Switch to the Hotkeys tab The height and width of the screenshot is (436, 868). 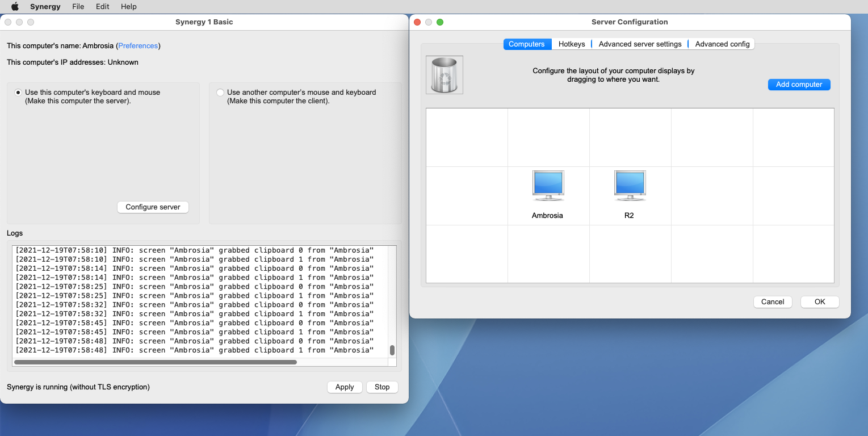[x=572, y=44]
